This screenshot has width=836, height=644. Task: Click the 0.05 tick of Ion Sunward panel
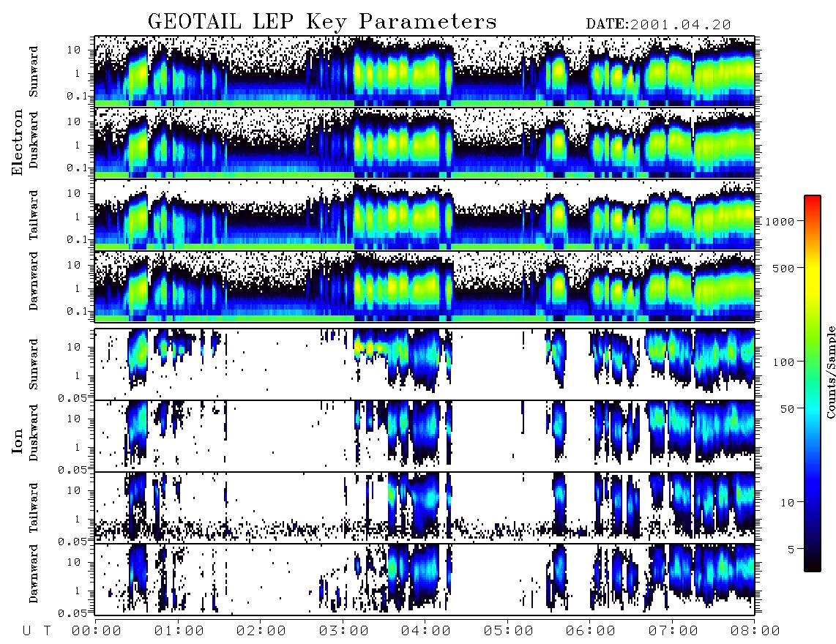click(x=72, y=397)
